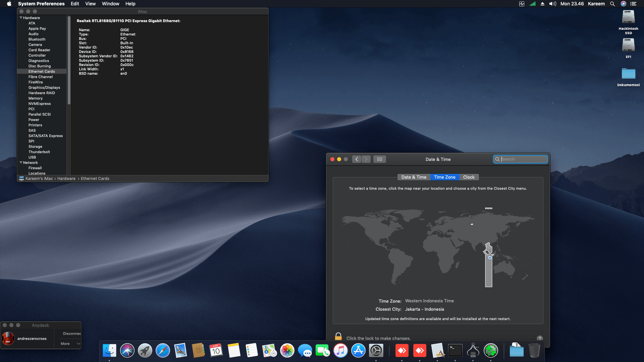Screen dimensions: 644x362
Task: Expand the More dropdown in Anydesk
Action: (x=69, y=344)
